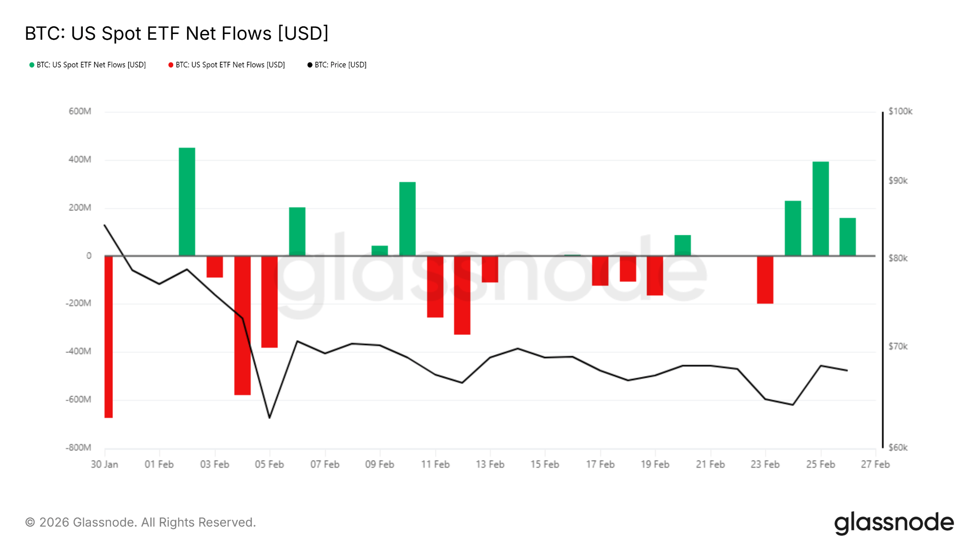Click the chart title BTC: US Spot ETF Net Flows
980x551 pixels.
coord(177,33)
